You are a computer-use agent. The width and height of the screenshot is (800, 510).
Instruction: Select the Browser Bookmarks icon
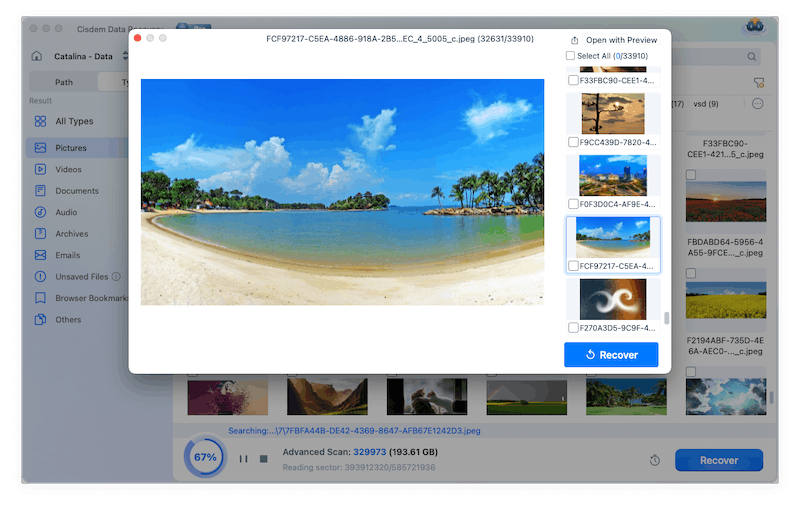pyautogui.click(x=40, y=298)
